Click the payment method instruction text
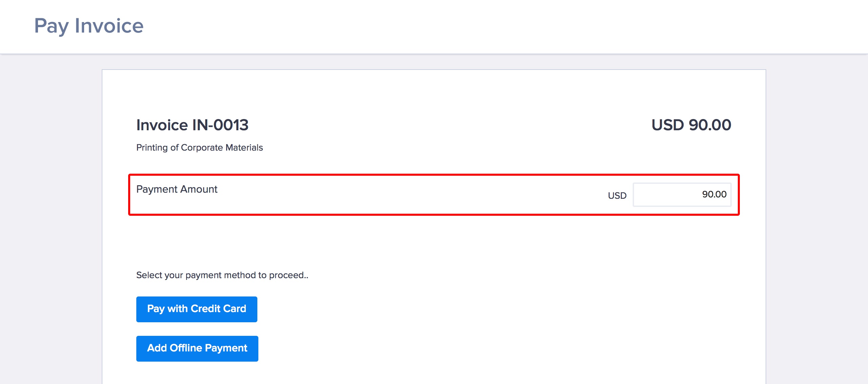This screenshot has height=384, width=868. pos(222,275)
